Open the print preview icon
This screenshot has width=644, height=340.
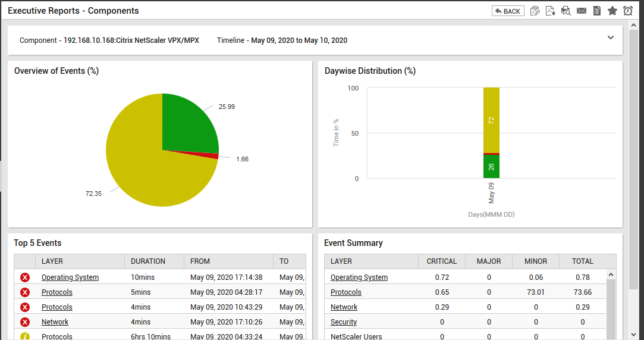(566, 11)
